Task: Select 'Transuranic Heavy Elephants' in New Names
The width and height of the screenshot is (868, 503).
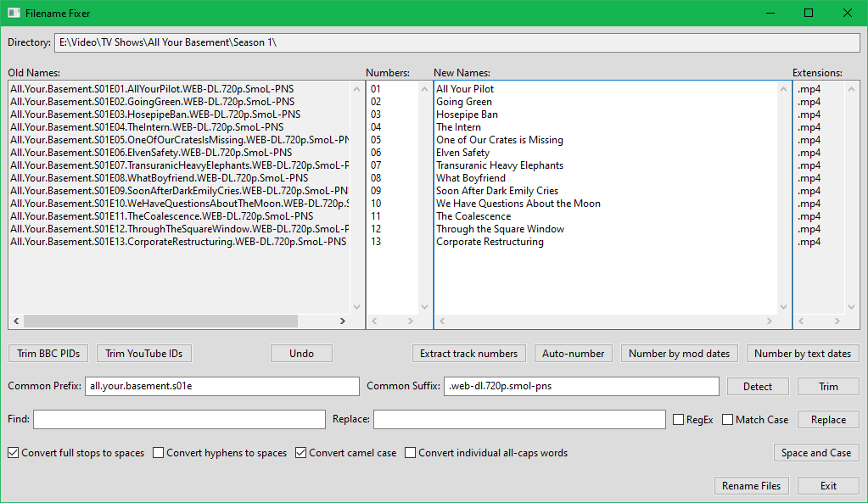Action: tap(500, 165)
